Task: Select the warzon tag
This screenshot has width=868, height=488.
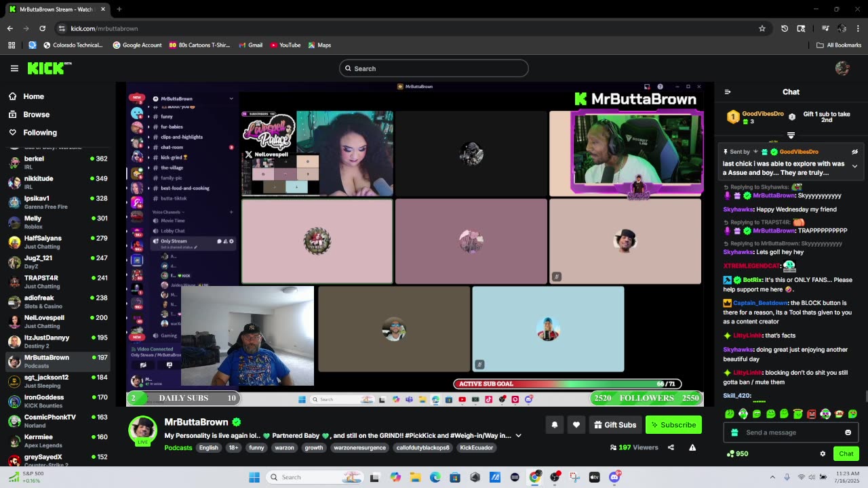Action: [285, 447]
